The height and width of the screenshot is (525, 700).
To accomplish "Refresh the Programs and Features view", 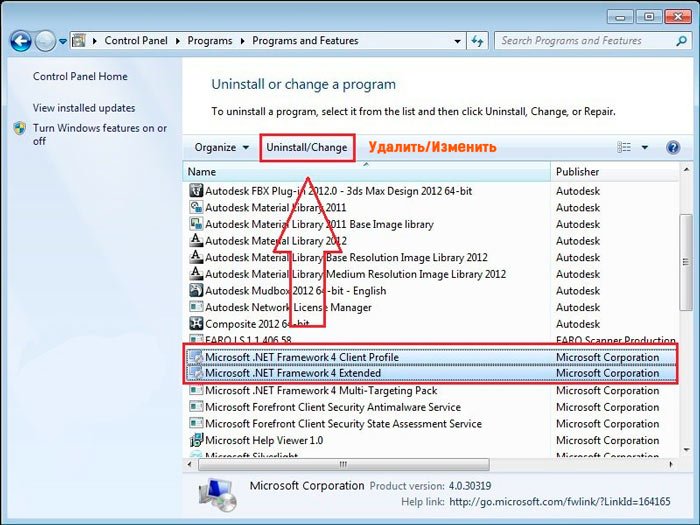I will tap(477, 41).
